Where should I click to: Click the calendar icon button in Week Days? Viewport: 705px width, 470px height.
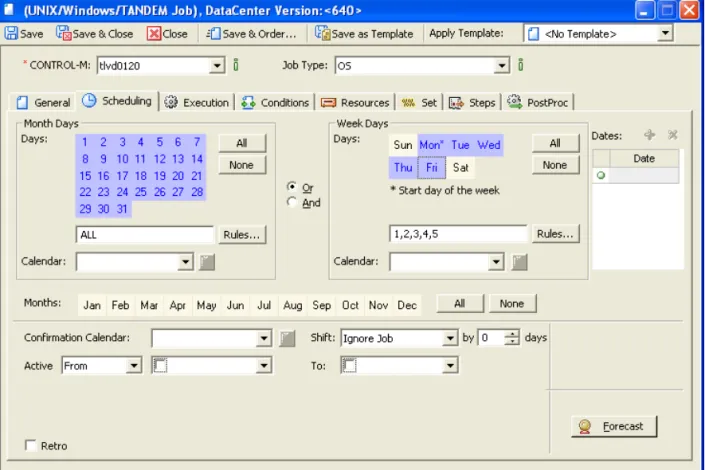[x=519, y=262]
